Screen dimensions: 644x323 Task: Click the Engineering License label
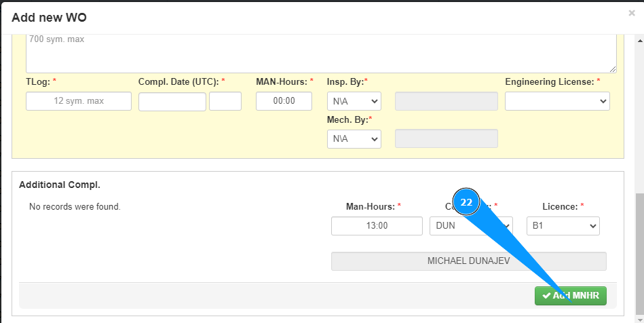point(550,82)
